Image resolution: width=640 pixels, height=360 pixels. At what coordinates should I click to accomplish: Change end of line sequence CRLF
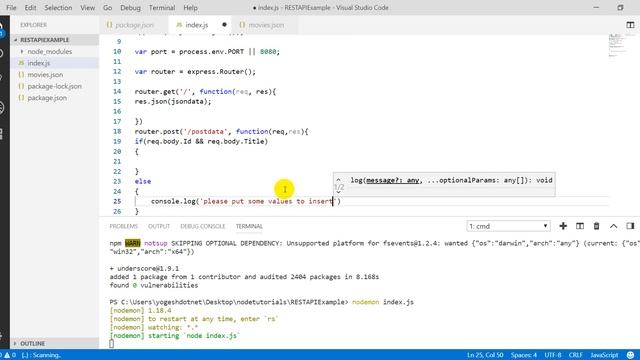(576, 355)
